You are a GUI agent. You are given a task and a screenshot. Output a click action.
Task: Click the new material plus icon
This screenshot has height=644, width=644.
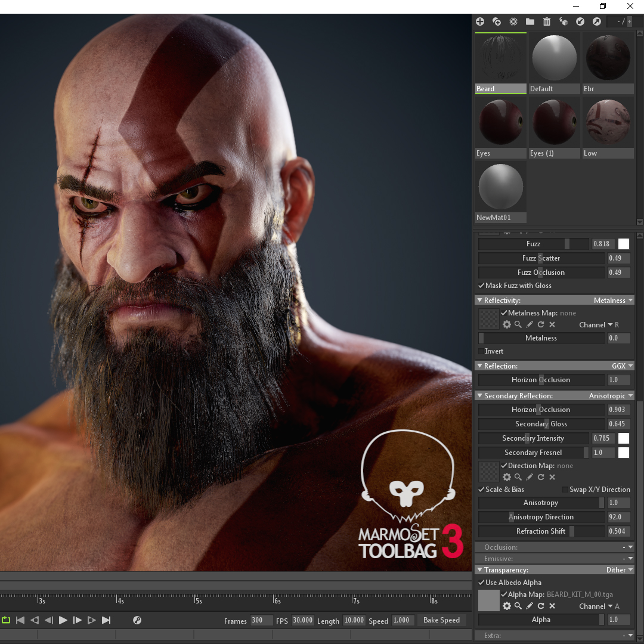click(x=479, y=22)
